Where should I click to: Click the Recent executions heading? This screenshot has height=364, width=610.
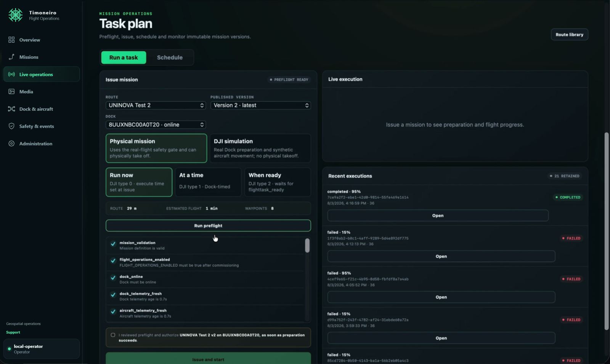[x=350, y=176]
